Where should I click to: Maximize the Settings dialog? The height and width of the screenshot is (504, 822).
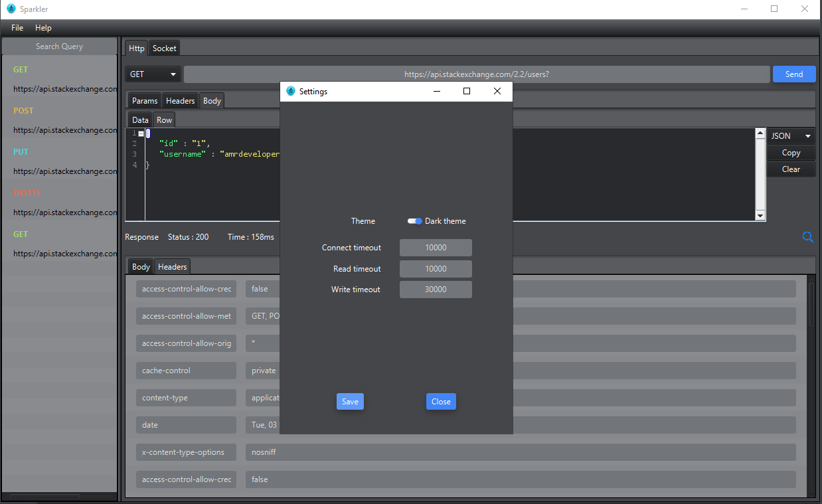(x=467, y=92)
